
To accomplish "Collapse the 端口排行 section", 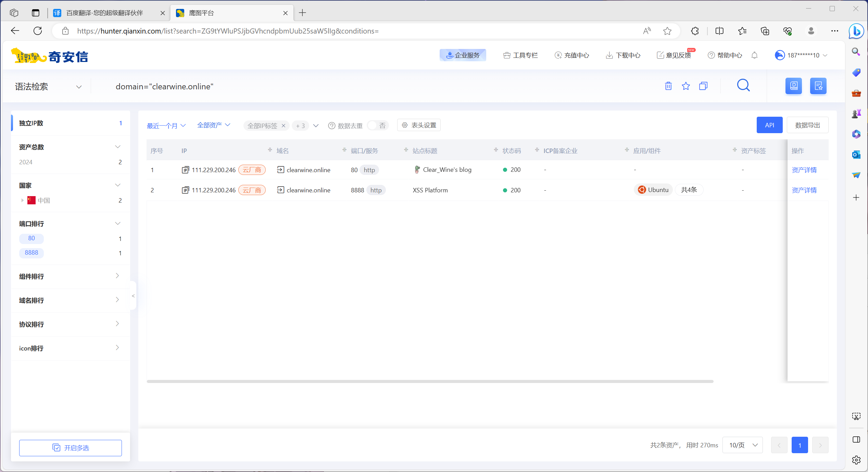I will [117, 224].
